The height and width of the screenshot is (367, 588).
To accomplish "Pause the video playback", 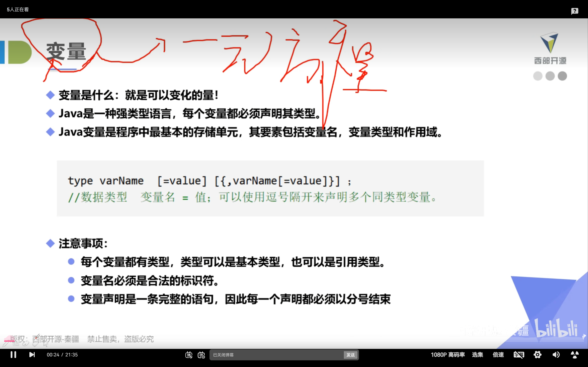I will 13,355.
